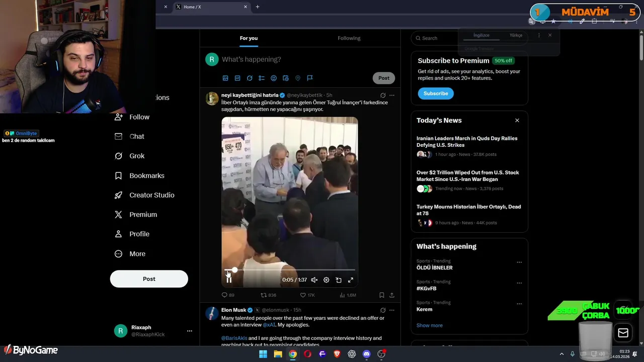Screen dimensions: 644x362
Task: Open options for ÖLDÜ İBNELER trend
Action: (x=519, y=262)
